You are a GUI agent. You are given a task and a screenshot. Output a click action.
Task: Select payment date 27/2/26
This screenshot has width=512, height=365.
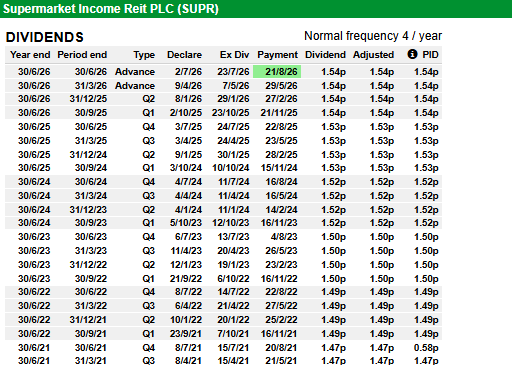coord(281,99)
